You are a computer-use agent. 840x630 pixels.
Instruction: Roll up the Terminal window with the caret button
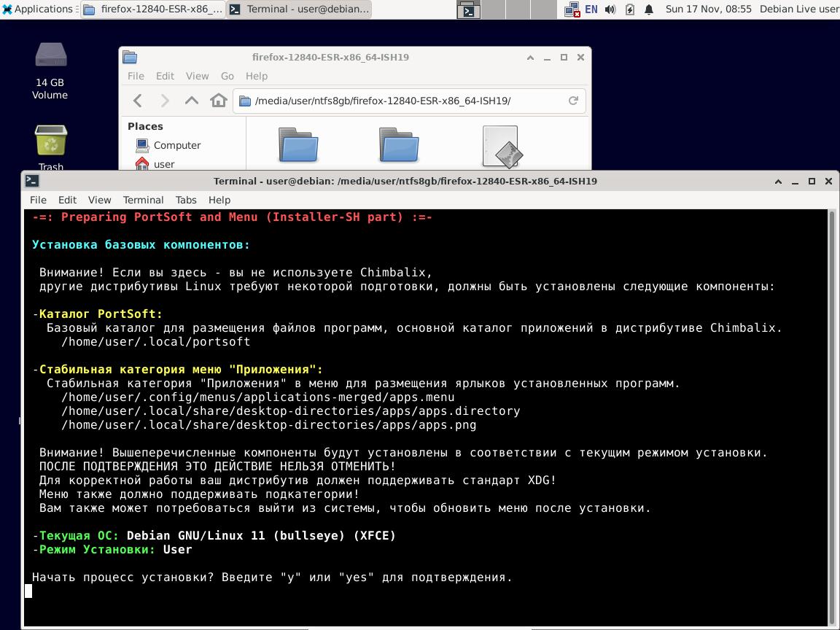tap(779, 182)
